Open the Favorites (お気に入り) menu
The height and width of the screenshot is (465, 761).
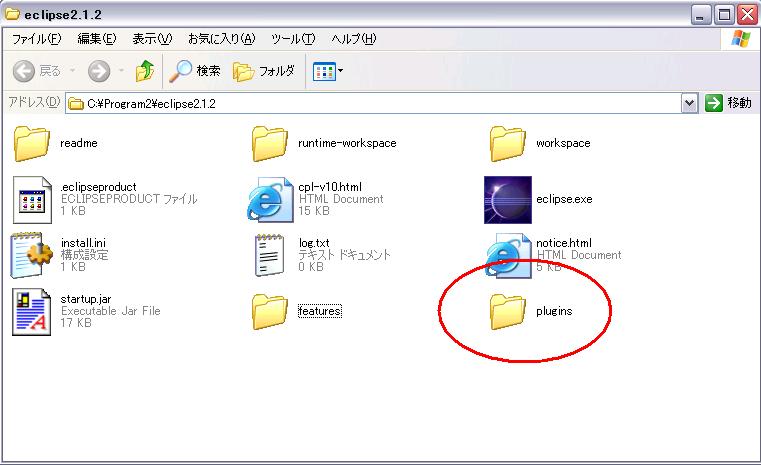[x=222, y=39]
